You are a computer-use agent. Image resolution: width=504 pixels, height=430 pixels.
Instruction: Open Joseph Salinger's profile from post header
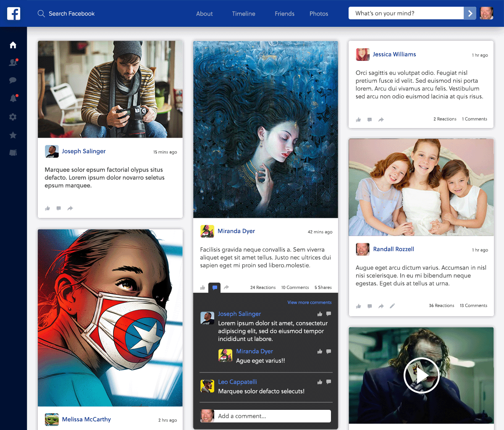tap(84, 151)
